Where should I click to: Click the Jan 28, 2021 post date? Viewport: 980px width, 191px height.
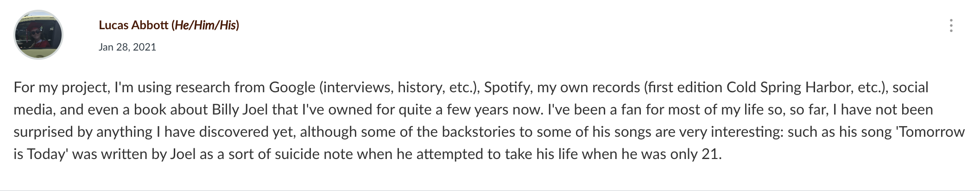pos(127,47)
